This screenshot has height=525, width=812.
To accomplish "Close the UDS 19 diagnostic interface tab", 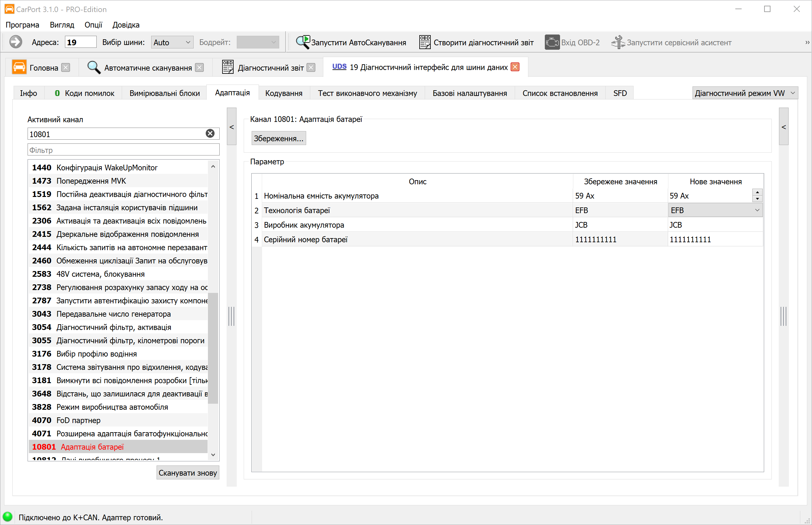I will pyautogui.click(x=515, y=67).
